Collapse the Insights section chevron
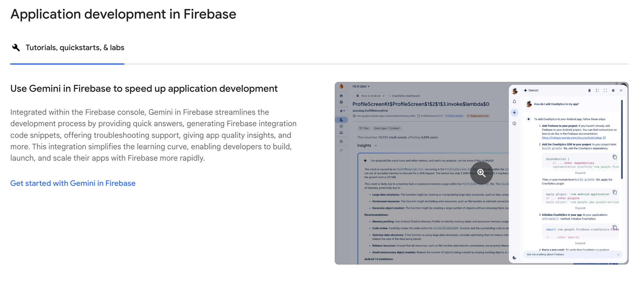This screenshot has width=644, height=290. point(376,146)
